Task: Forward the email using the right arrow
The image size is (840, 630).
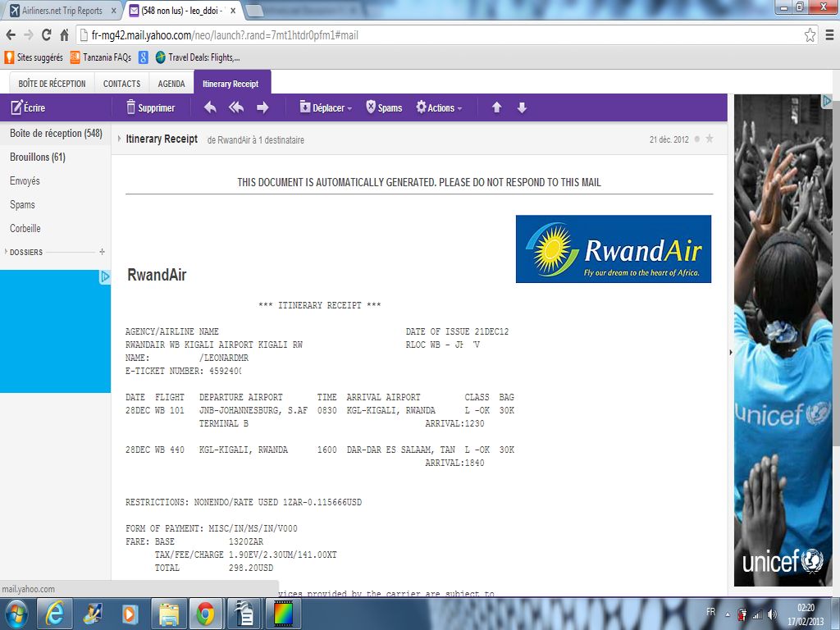Action: coord(262,107)
